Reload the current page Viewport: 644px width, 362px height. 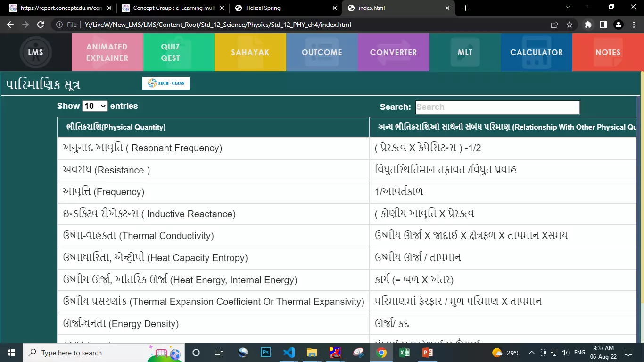(41, 25)
